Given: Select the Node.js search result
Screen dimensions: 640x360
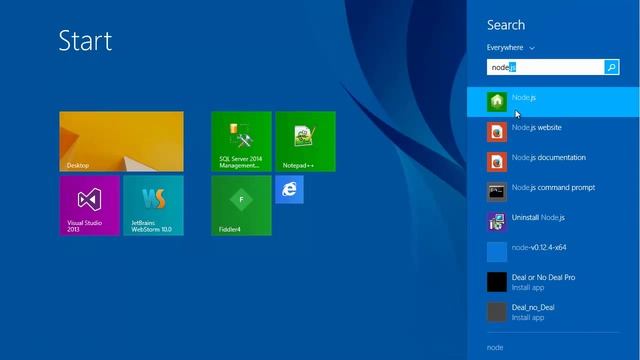Looking at the screenshot, I should [553, 102].
